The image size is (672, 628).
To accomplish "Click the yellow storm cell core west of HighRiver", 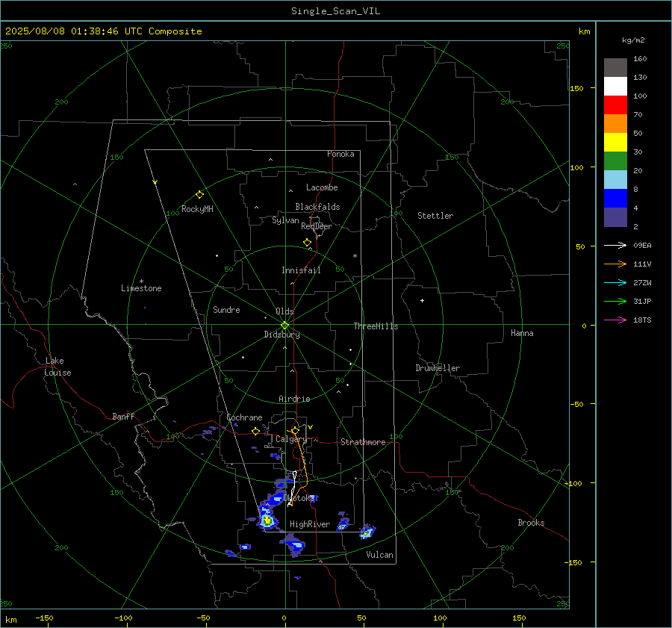I will click(267, 520).
